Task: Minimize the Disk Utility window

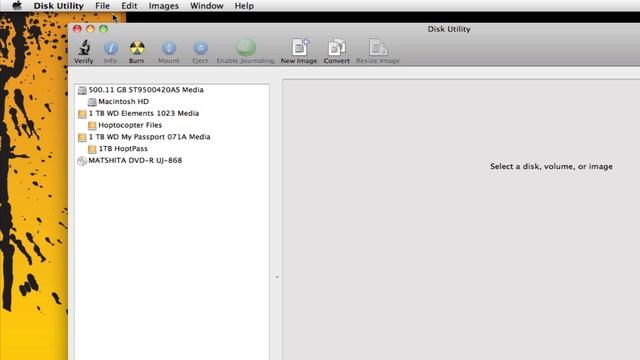Action: [90, 29]
